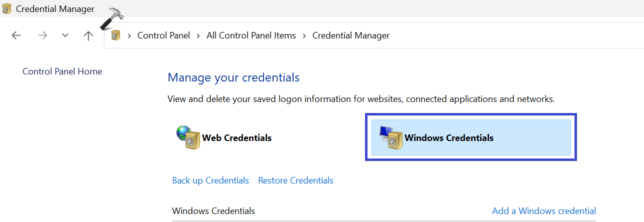Click the Credential Manager title bar icon
The width and height of the screenshot is (644, 222).
pos(6,8)
